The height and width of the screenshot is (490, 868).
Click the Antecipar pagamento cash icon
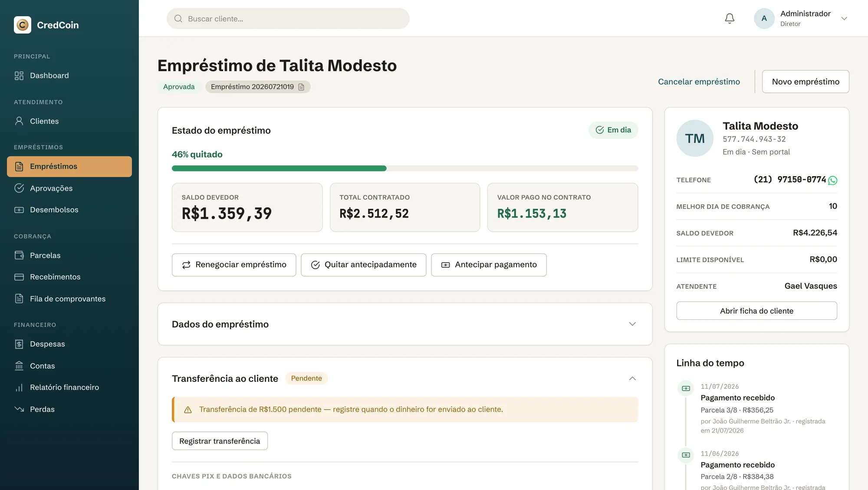[446, 265]
